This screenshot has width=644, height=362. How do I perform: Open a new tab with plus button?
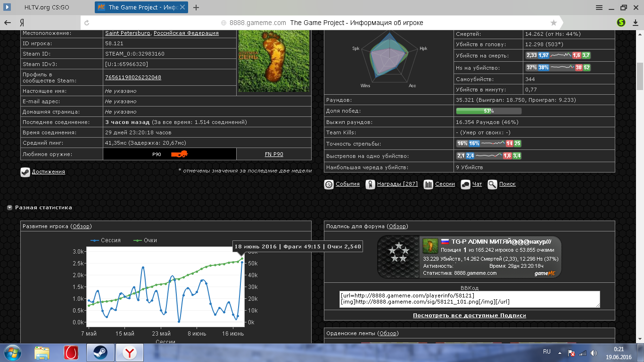click(x=196, y=8)
